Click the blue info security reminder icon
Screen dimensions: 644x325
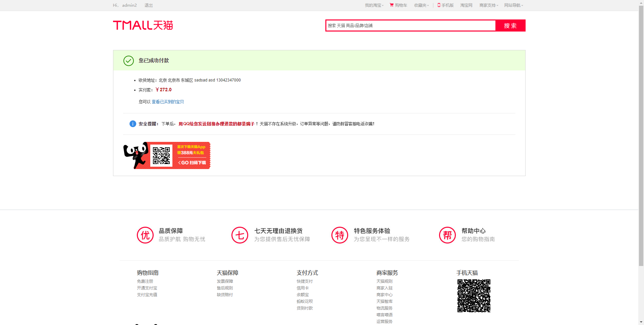(133, 124)
